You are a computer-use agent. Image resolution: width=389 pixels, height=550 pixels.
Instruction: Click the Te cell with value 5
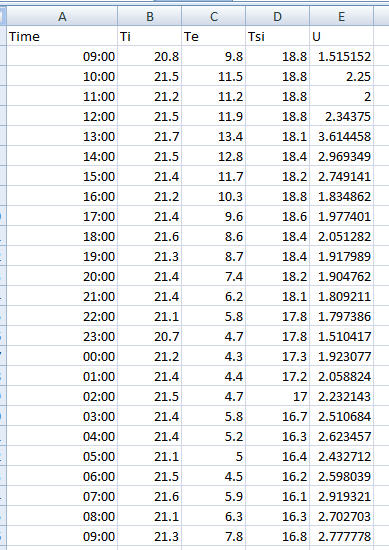pyautogui.click(x=214, y=456)
